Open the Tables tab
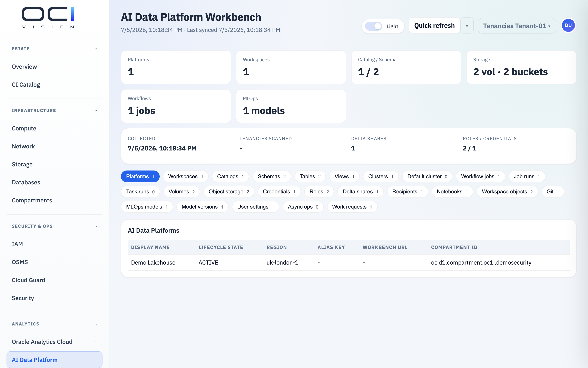Image resolution: width=588 pixels, height=368 pixels. point(310,176)
